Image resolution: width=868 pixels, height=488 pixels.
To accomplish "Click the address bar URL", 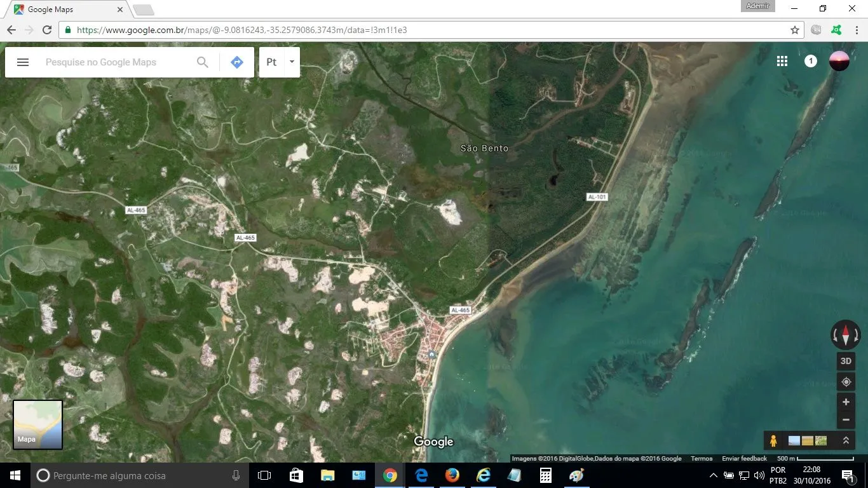I will (241, 30).
